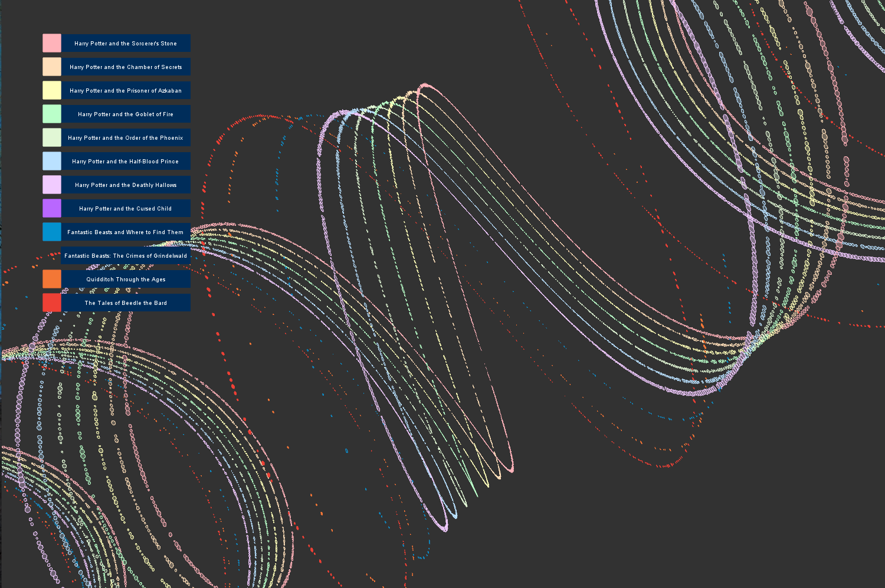The image size is (885, 588).
Task: Choose the purple Cursed Child swatch
Action: pyautogui.click(x=52, y=208)
